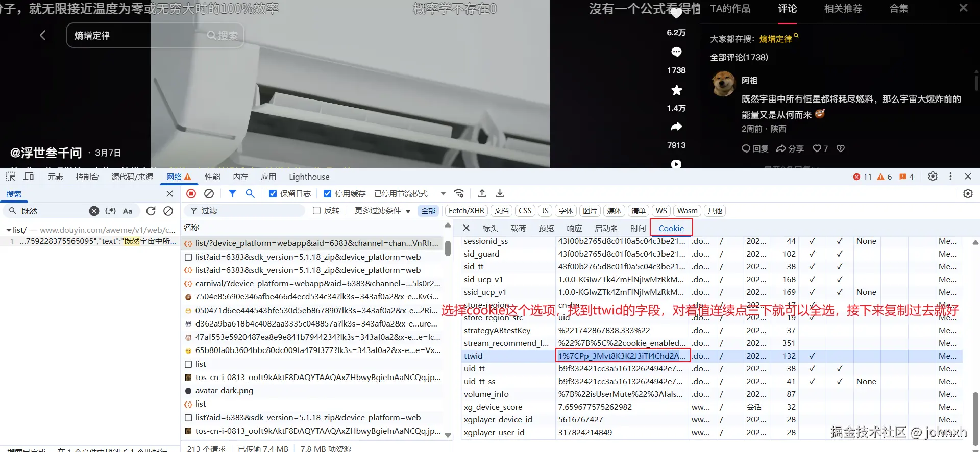
Task: Click the request list scrollbar
Action: click(448, 248)
